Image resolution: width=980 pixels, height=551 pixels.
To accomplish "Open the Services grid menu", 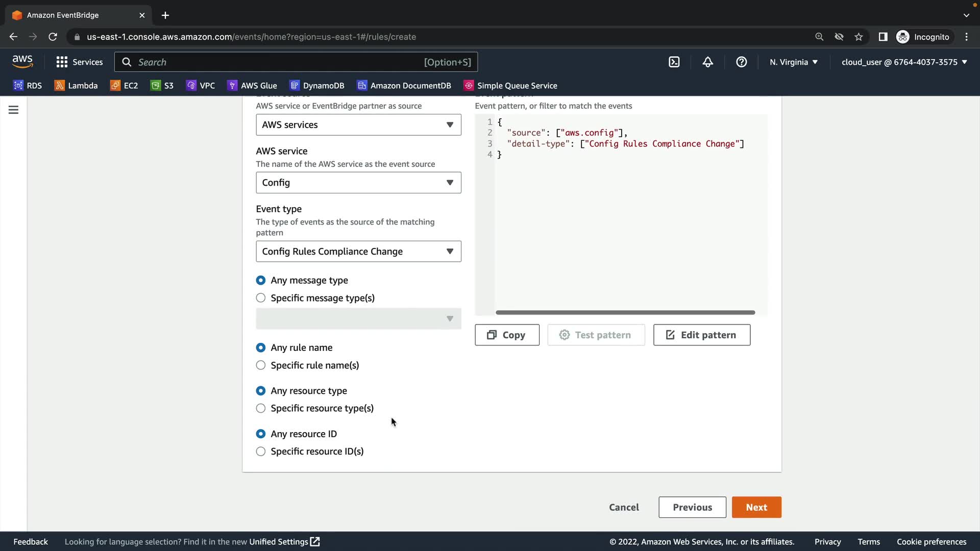I will (x=80, y=62).
